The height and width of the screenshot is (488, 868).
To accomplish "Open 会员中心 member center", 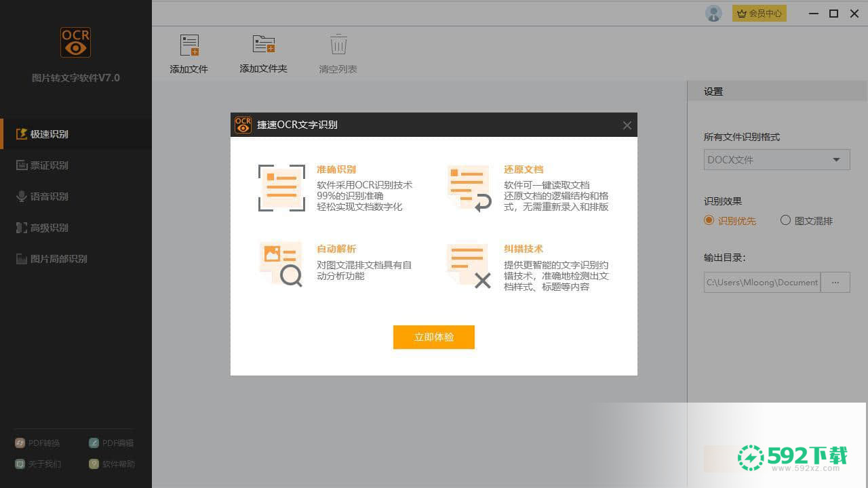I will 759,13.
